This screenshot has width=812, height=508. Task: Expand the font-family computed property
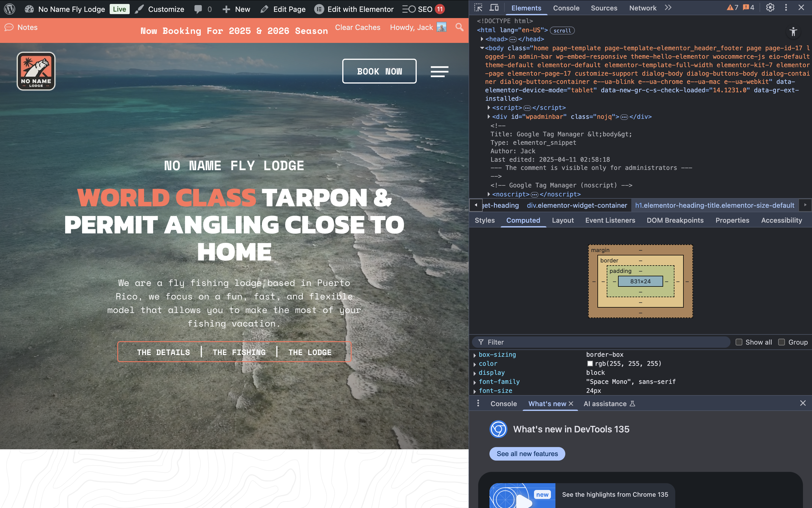[475, 382]
